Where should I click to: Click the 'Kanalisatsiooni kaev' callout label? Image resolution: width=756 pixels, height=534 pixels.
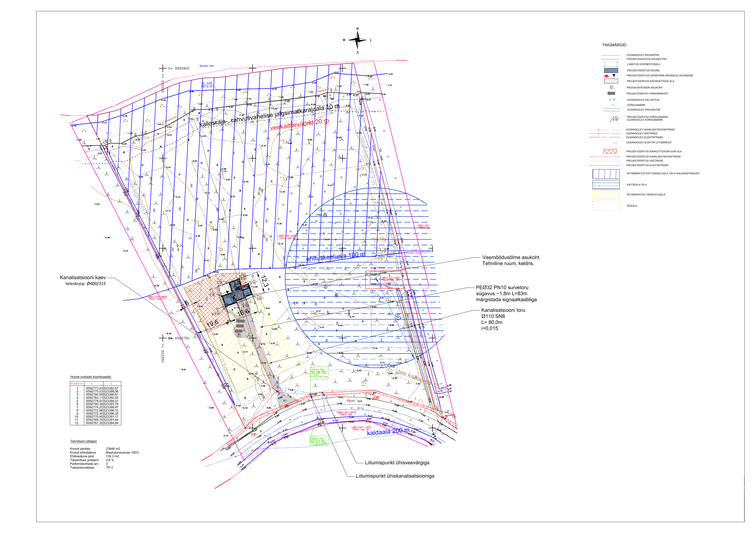[x=83, y=278]
